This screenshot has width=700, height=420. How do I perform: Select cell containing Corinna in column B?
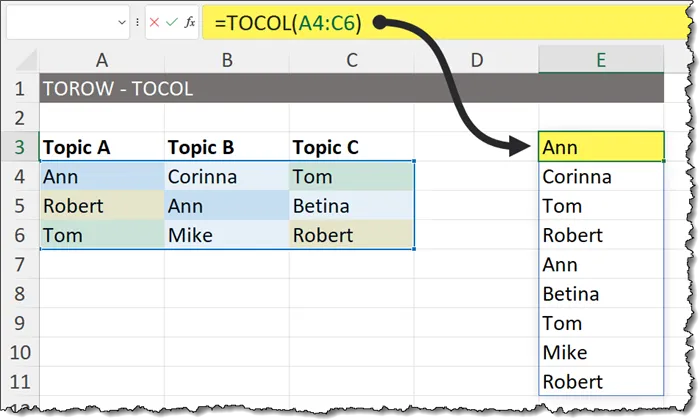click(227, 177)
